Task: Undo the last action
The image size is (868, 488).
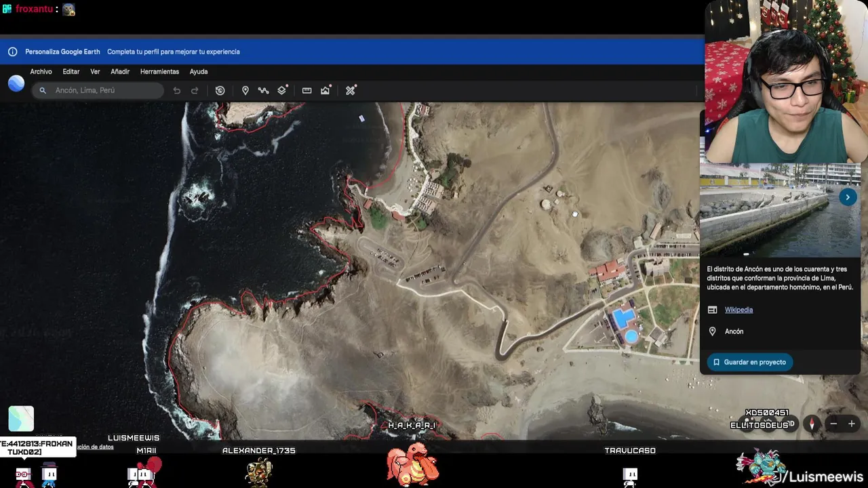Action: coord(177,90)
